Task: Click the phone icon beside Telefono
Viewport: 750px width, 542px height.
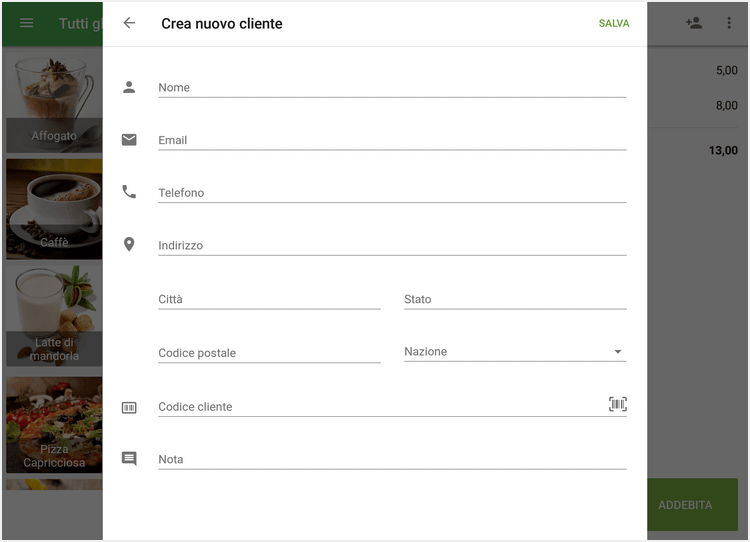Action: pyautogui.click(x=129, y=192)
